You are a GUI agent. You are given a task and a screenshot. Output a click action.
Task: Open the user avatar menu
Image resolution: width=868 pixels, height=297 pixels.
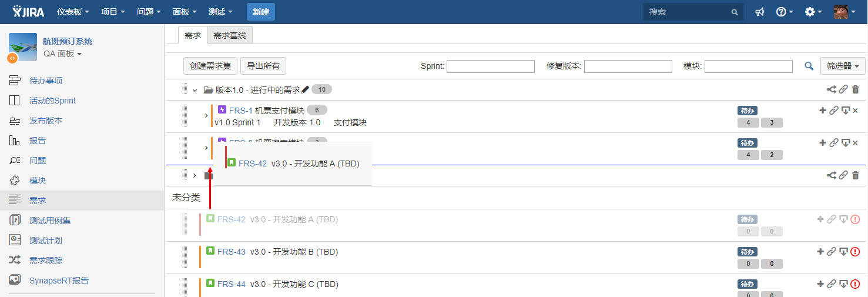[844, 12]
